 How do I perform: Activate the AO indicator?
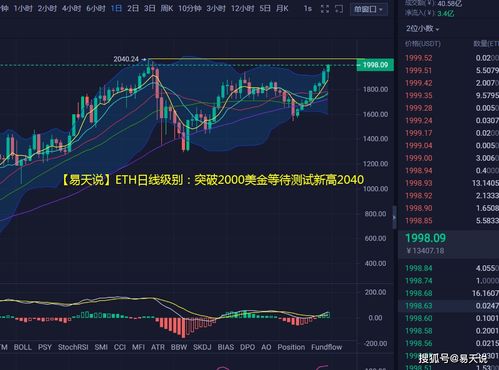tap(266, 347)
